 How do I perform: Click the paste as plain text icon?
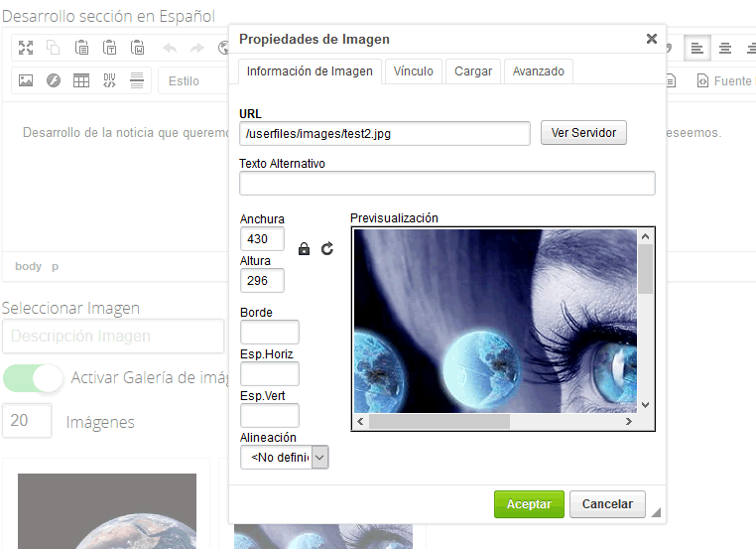109,48
